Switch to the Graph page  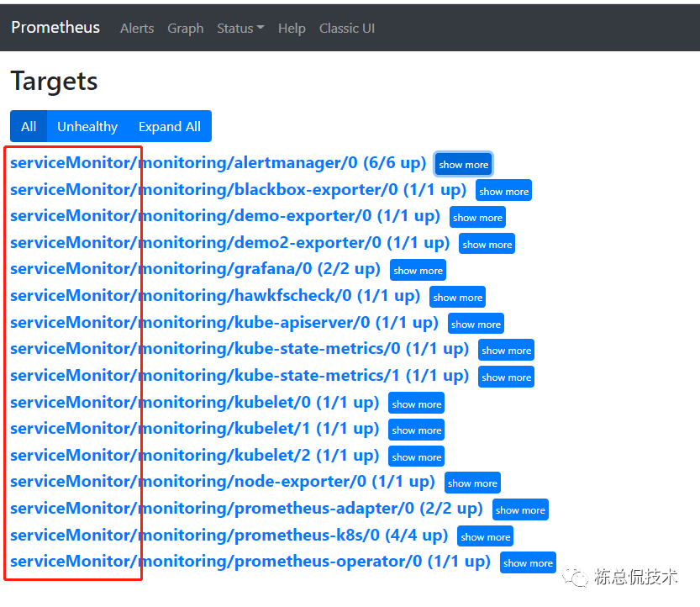(x=185, y=28)
